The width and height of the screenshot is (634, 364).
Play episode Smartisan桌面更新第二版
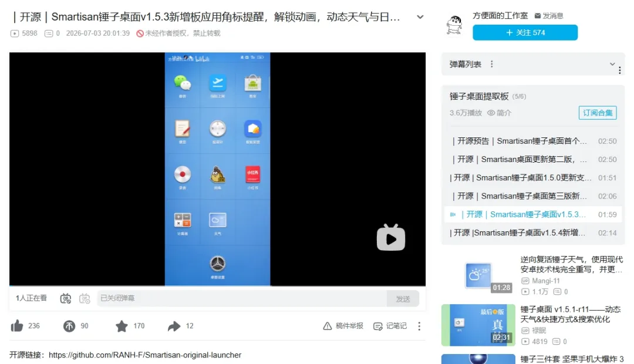533,159
